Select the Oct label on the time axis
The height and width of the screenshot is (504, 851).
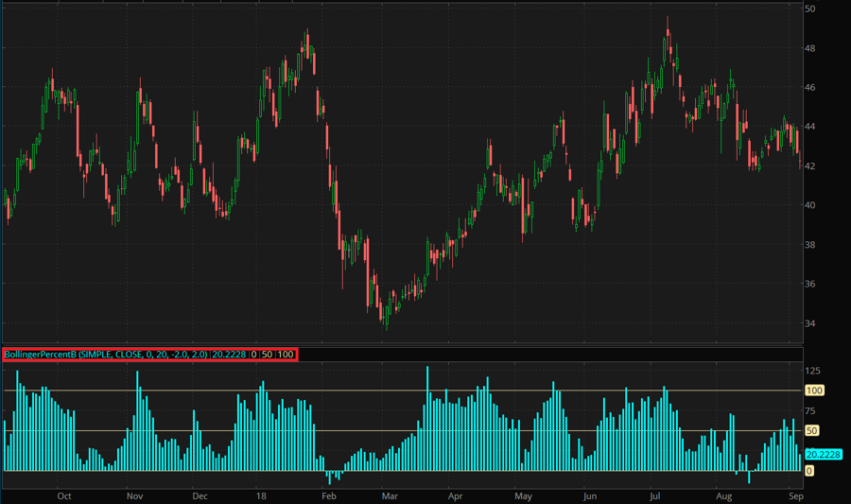64,495
